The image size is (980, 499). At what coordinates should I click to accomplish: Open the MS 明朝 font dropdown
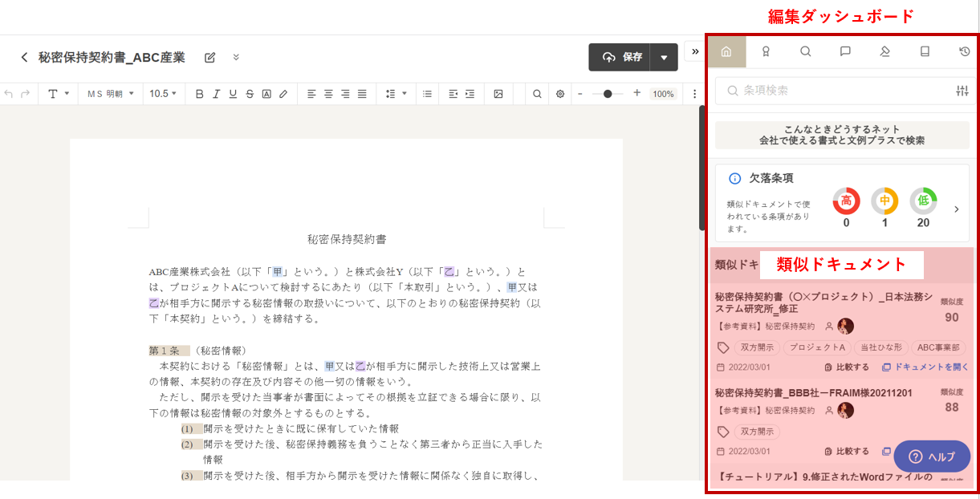(111, 94)
